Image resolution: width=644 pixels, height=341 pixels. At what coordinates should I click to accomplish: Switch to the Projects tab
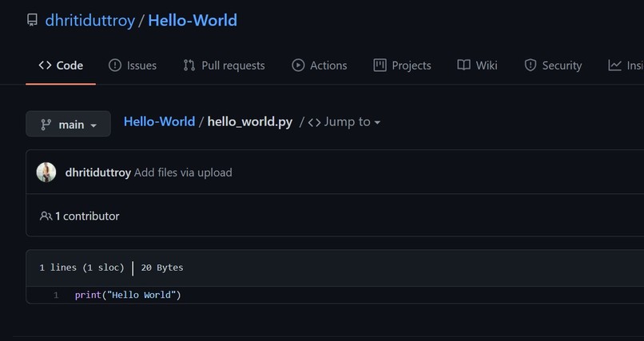point(402,65)
